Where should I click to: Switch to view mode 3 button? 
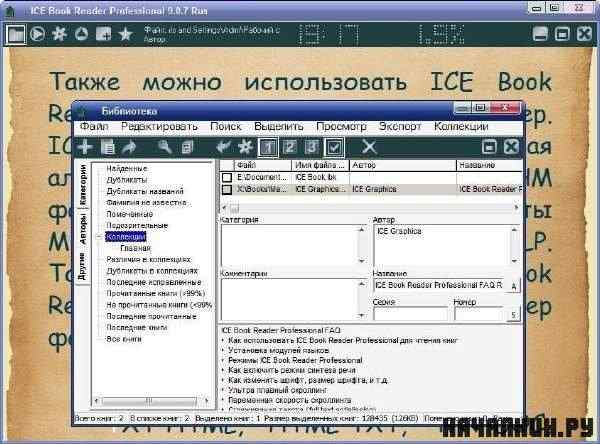tap(311, 147)
